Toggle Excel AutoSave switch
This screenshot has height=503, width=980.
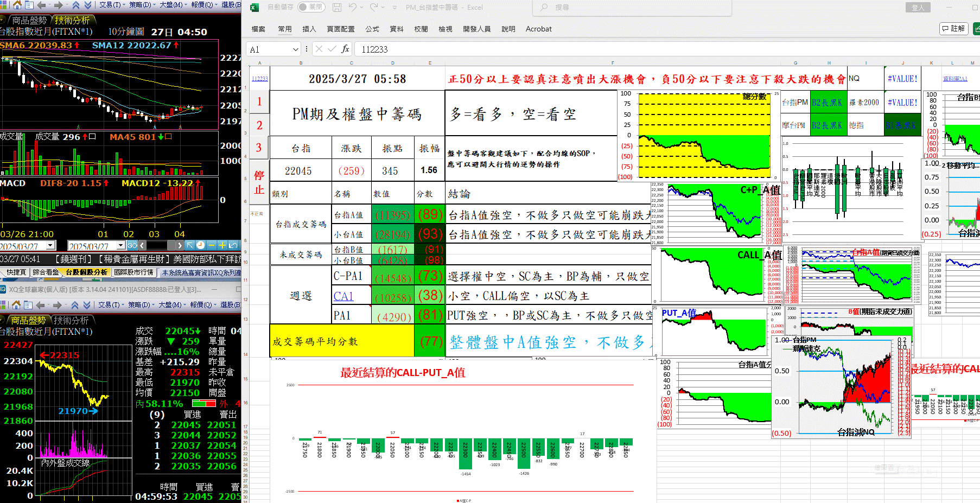pyautogui.click(x=312, y=7)
